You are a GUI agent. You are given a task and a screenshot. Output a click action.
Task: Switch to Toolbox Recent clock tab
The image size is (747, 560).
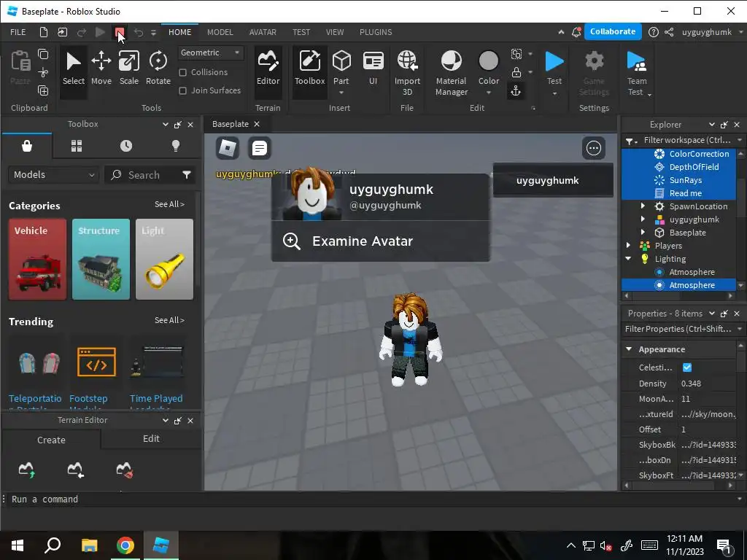126,146
